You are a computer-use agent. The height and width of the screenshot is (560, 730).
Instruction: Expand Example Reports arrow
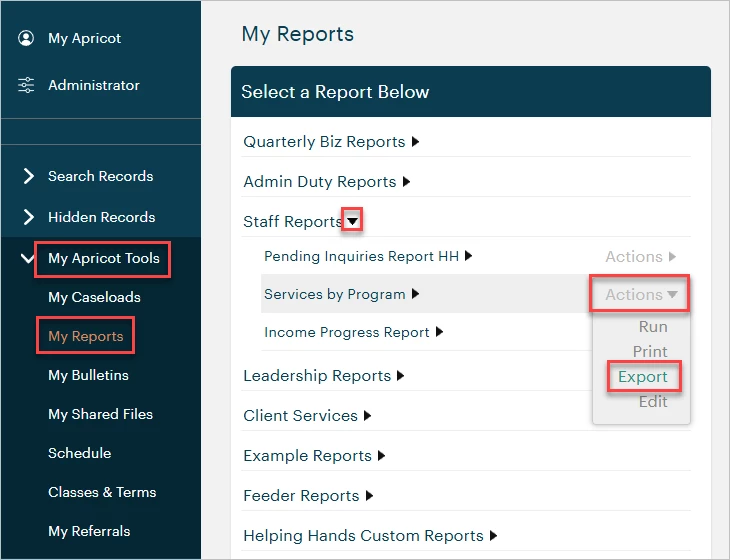382,456
